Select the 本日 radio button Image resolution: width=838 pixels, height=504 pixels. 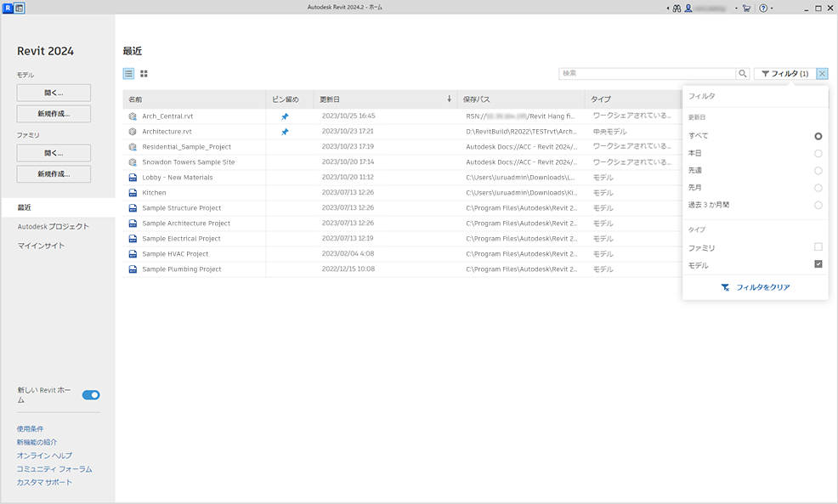(x=818, y=153)
